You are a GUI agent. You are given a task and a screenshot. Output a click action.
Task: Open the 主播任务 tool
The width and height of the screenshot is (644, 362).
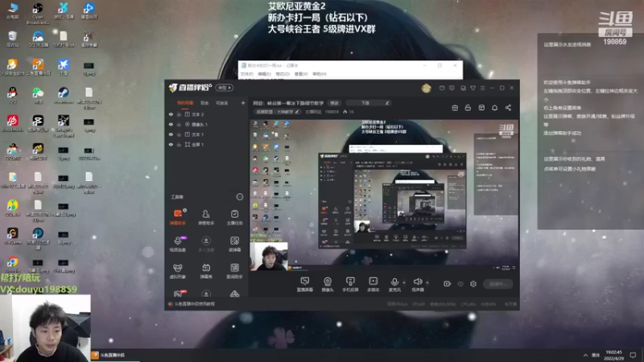tap(234, 216)
